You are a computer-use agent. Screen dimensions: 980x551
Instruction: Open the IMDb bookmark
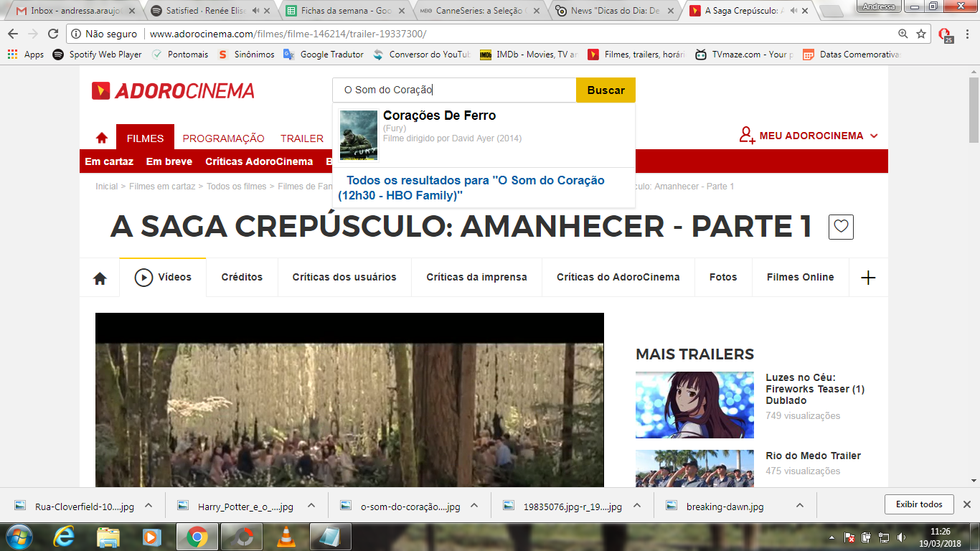[529, 55]
